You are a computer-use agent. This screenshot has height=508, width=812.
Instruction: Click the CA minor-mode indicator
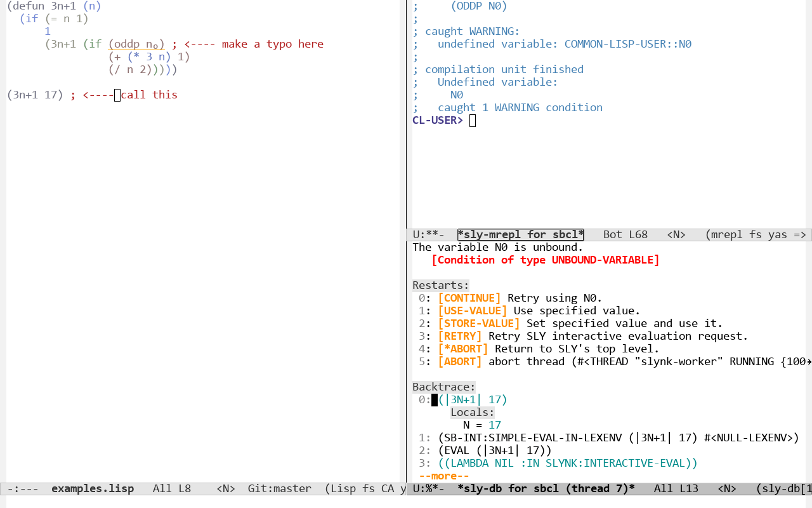[387, 488]
